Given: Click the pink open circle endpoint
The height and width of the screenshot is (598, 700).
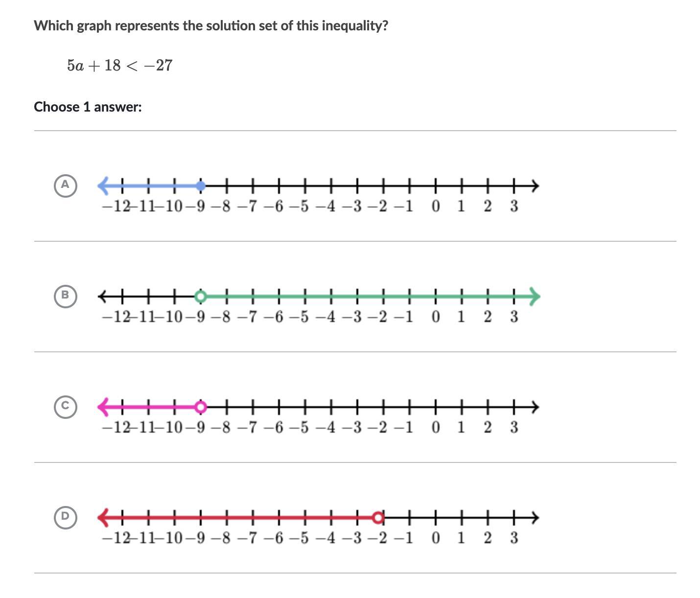Looking at the screenshot, I should pos(200,407).
